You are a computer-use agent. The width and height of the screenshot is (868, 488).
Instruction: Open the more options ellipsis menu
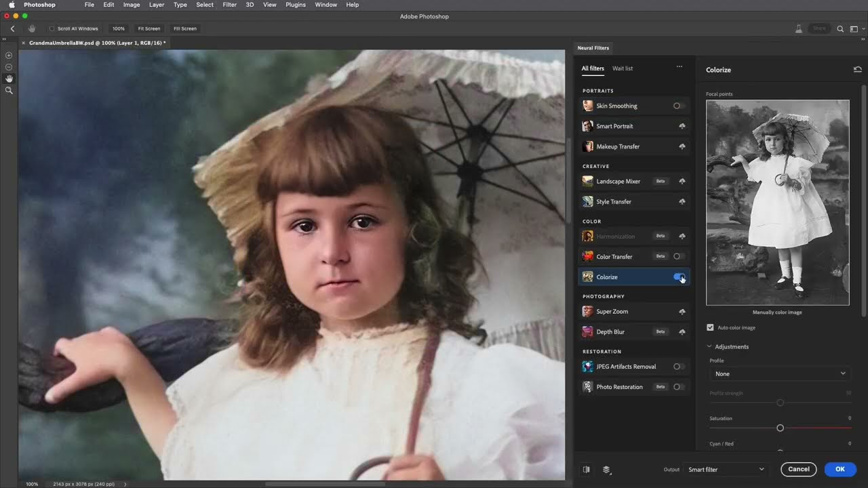tap(679, 68)
